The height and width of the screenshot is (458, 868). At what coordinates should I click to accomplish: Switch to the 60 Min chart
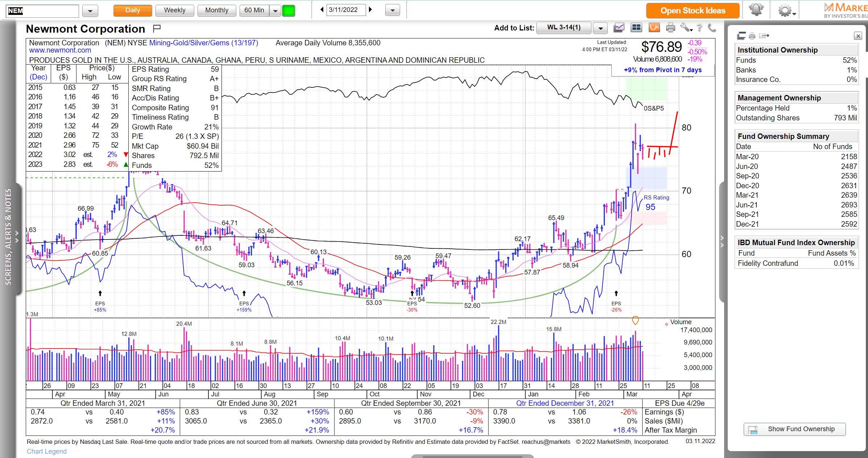click(x=254, y=10)
